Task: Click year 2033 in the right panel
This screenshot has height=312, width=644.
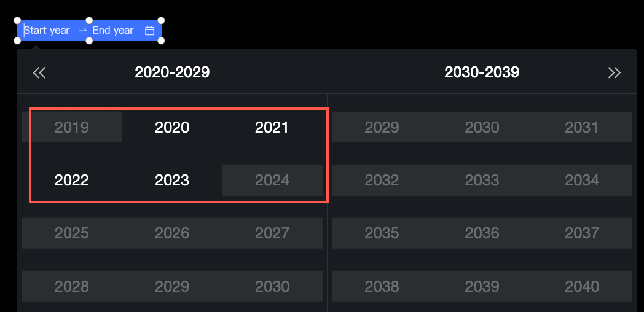Action: [482, 180]
